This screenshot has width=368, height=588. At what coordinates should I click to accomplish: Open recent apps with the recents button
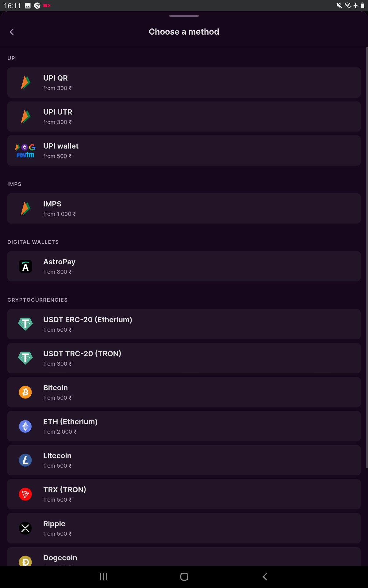(x=104, y=577)
